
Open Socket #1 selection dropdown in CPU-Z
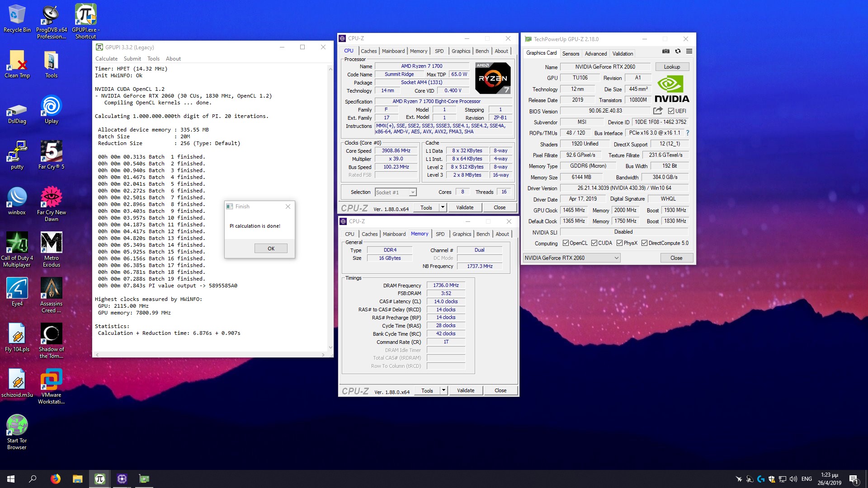pos(396,192)
